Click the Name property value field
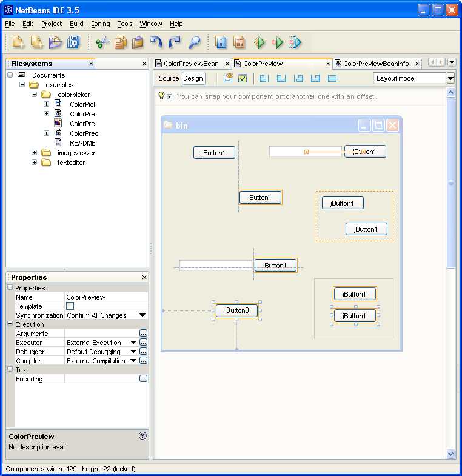The width and height of the screenshot is (462, 476). (106, 297)
